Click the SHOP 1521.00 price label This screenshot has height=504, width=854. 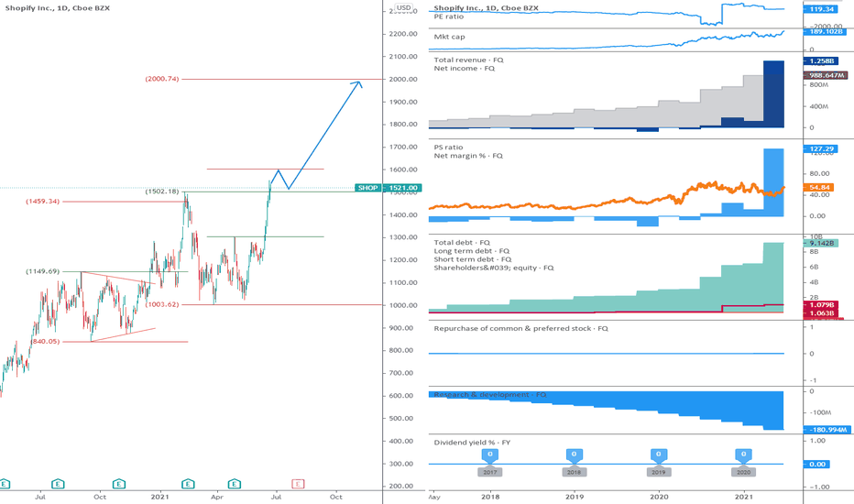click(x=388, y=188)
